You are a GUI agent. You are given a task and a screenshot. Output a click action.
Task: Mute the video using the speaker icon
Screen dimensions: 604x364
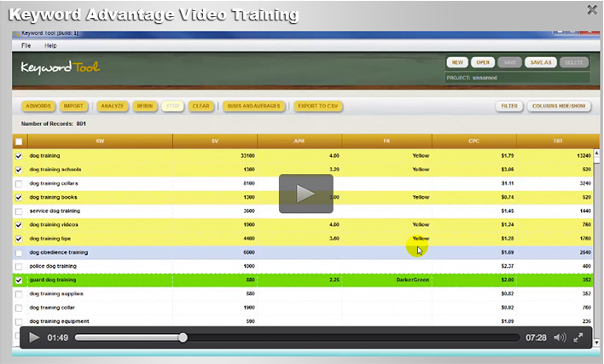click(x=560, y=338)
